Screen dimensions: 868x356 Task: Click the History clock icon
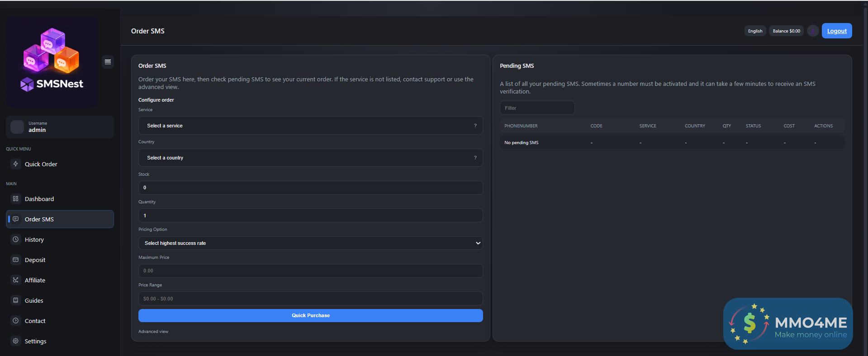point(16,239)
